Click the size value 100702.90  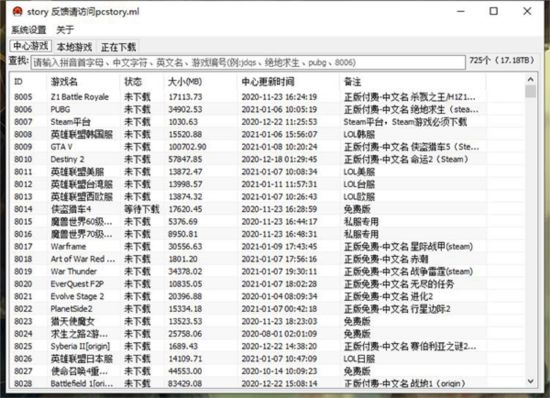click(187, 147)
